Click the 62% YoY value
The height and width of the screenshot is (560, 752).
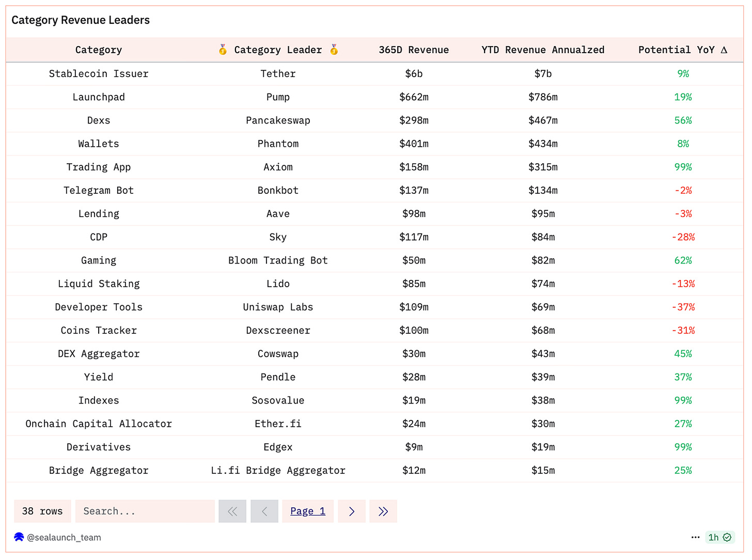click(683, 260)
